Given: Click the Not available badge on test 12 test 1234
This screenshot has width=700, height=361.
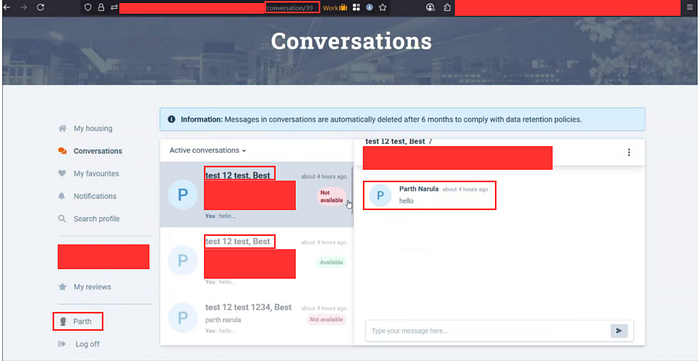Looking at the screenshot, I should coord(325,320).
